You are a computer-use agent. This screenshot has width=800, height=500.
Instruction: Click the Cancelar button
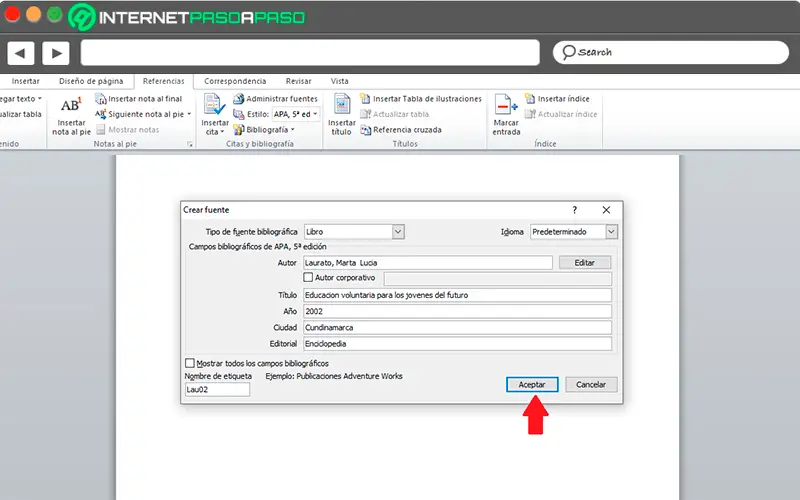point(591,385)
